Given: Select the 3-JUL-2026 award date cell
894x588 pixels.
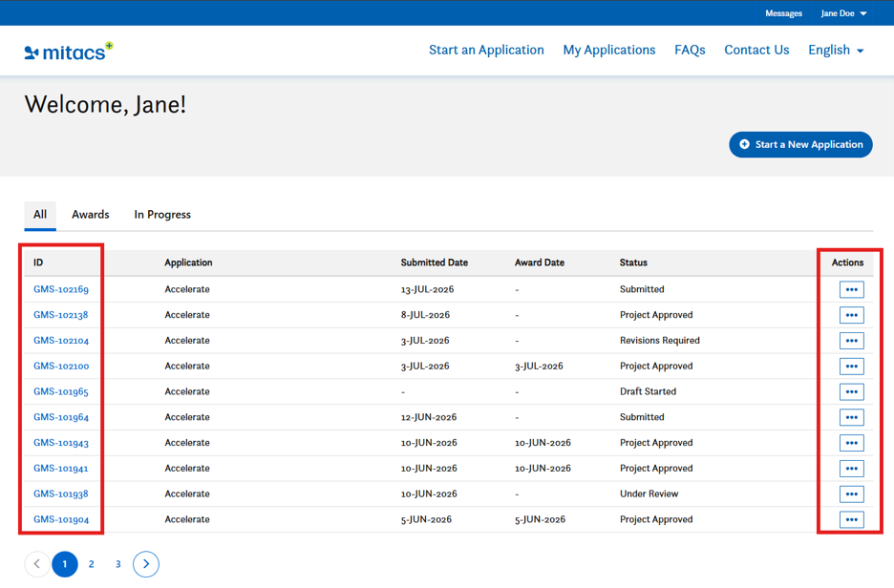Looking at the screenshot, I should [x=539, y=367].
